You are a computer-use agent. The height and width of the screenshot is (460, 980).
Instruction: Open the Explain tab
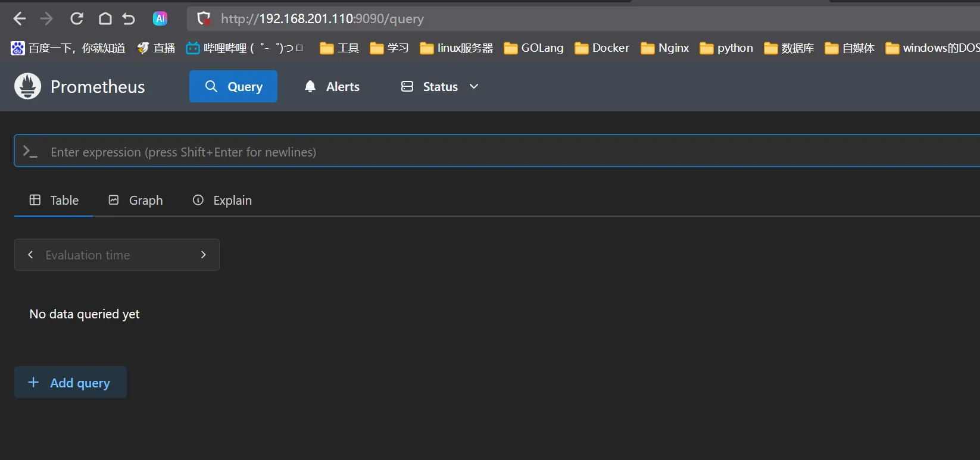[222, 201]
